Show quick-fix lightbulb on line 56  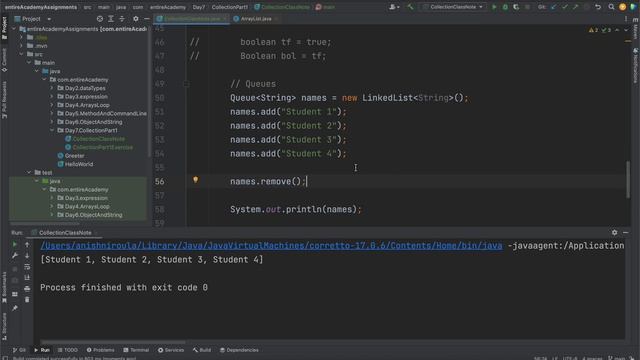(x=196, y=180)
